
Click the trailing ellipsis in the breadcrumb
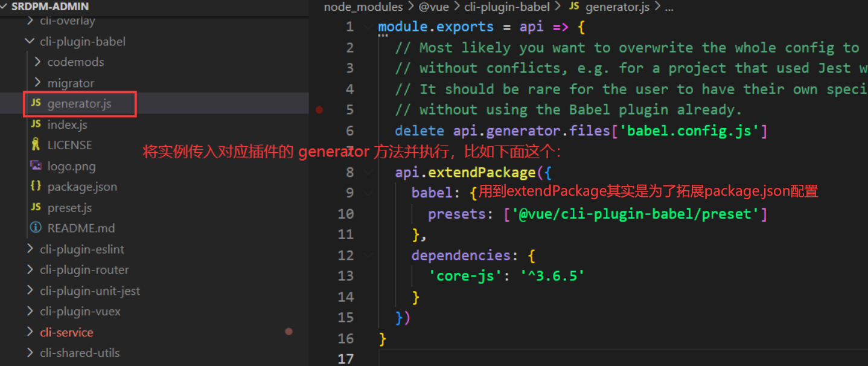[668, 7]
